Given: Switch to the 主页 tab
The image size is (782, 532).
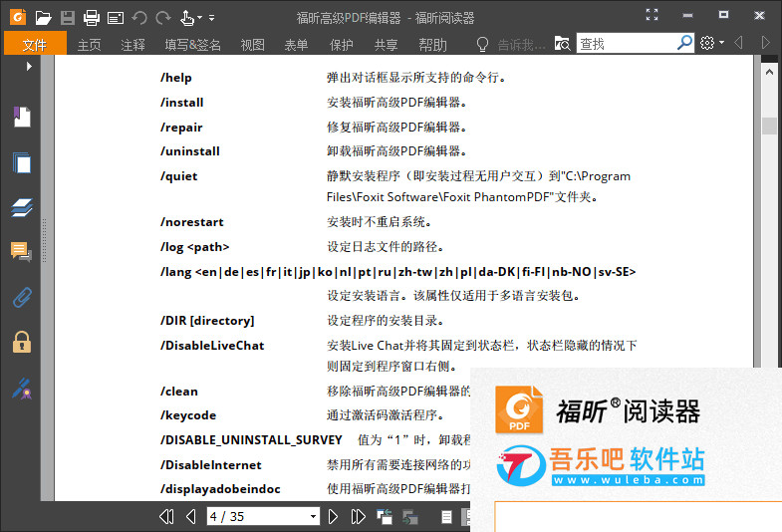Looking at the screenshot, I should point(90,45).
